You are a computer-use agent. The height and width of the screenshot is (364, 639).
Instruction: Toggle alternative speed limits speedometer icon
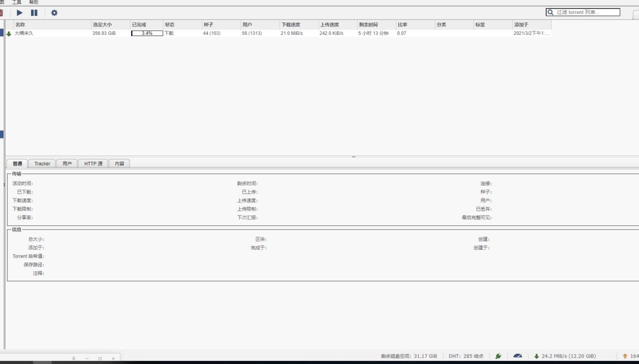(x=518, y=356)
